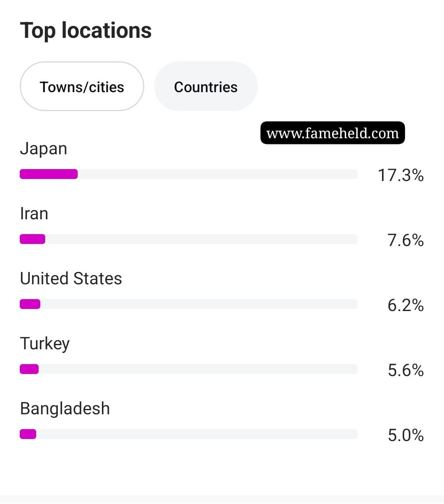
Task: Select the Bangladesh country label
Action: pos(65,409)
